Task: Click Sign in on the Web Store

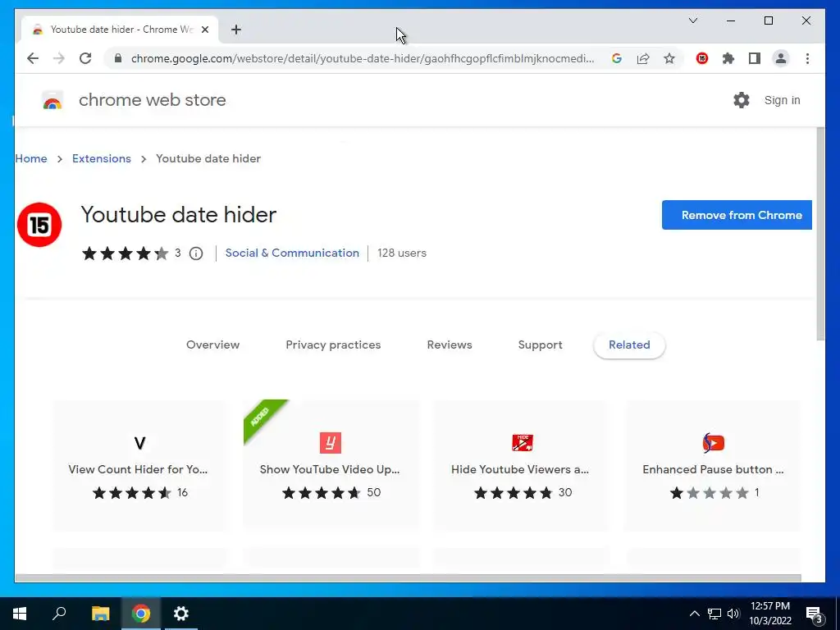Action: 782,100
